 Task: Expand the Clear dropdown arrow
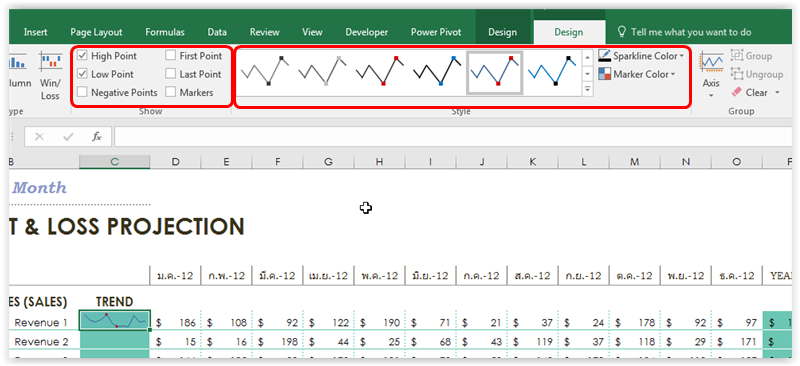pos(777,92)
